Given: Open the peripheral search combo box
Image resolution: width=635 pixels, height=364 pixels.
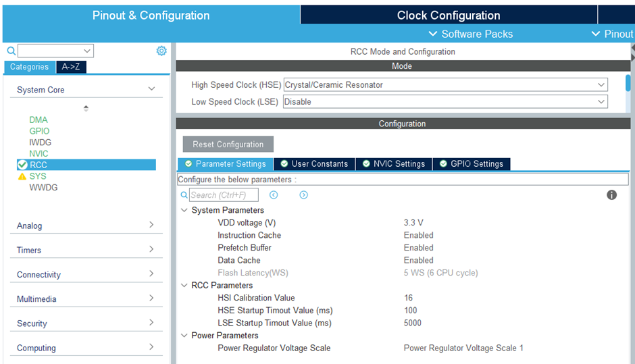Looking at the screenshot, I should (x=55, y=51).
